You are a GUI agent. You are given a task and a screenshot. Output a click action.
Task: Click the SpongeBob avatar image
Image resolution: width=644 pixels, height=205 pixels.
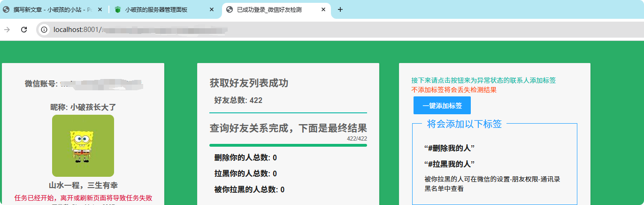pos(83,146)
